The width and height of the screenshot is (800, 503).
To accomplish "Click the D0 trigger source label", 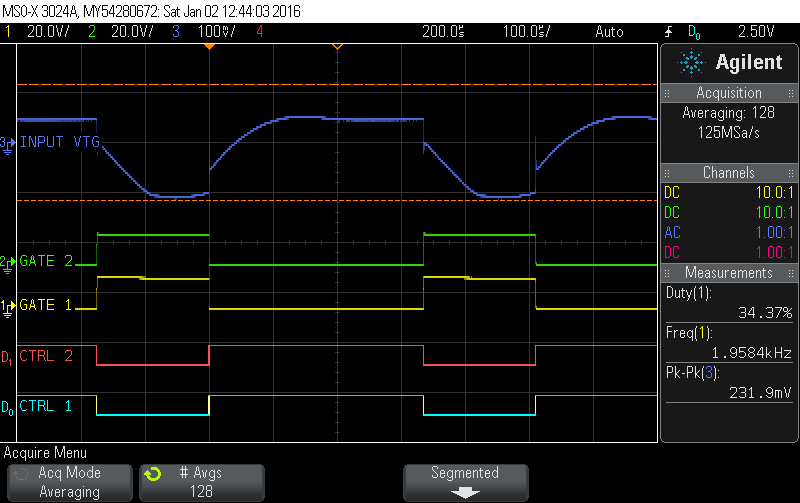I will [x=694, y=32].
